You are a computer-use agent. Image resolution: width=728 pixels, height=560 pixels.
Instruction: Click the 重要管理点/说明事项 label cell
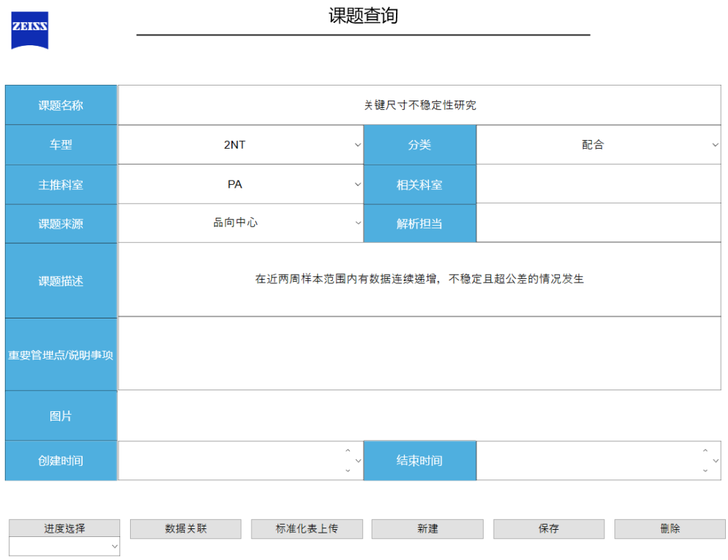(x=61, y=354)
